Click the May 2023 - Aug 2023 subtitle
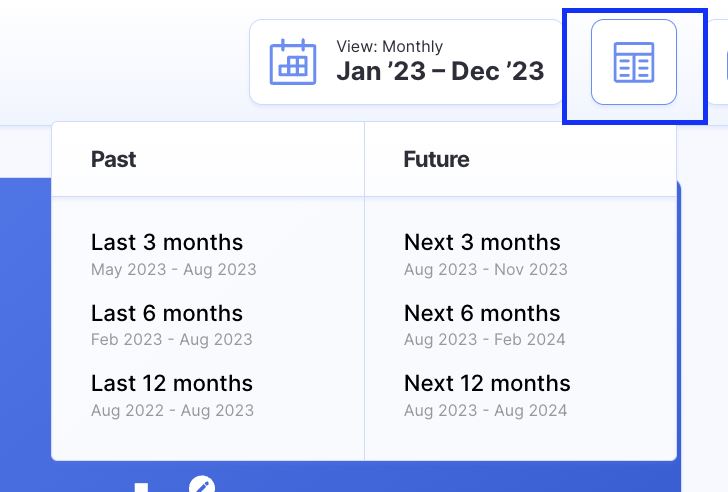The image size is (728, 492). (173, 269)
